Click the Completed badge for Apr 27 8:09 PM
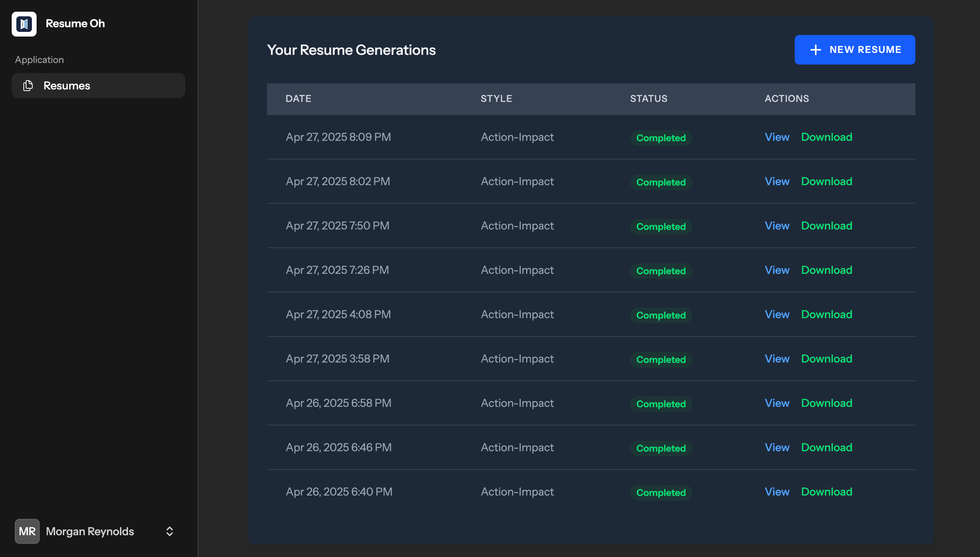Viewport: 980px width, 557px height. [x=661, y=138]
